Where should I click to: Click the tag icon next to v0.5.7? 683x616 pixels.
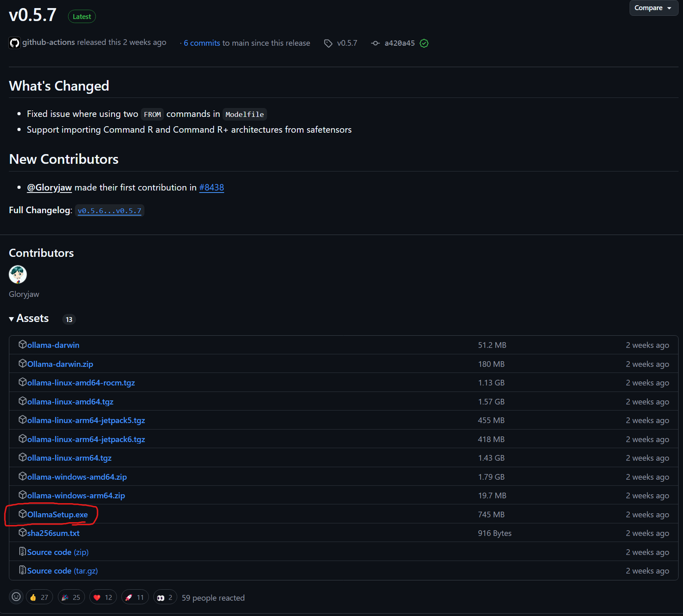[328, 43]
